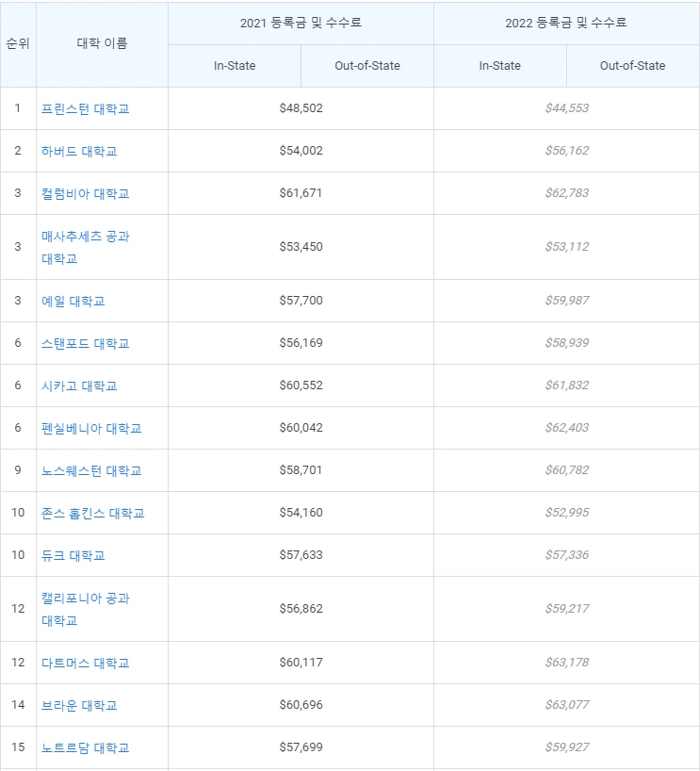The width and height of the screenshot is (700, 771).
Task: Select the $62,783 tuition value
Action: pos(567,192)
